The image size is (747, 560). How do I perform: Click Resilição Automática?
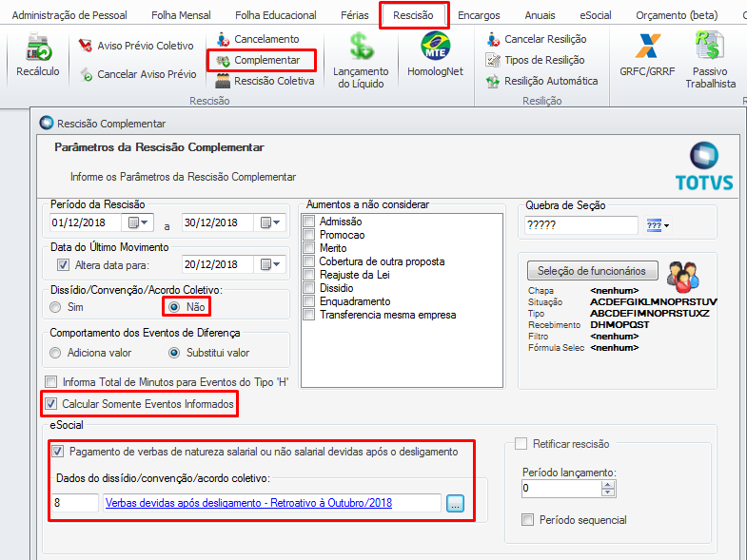[541, 81]
